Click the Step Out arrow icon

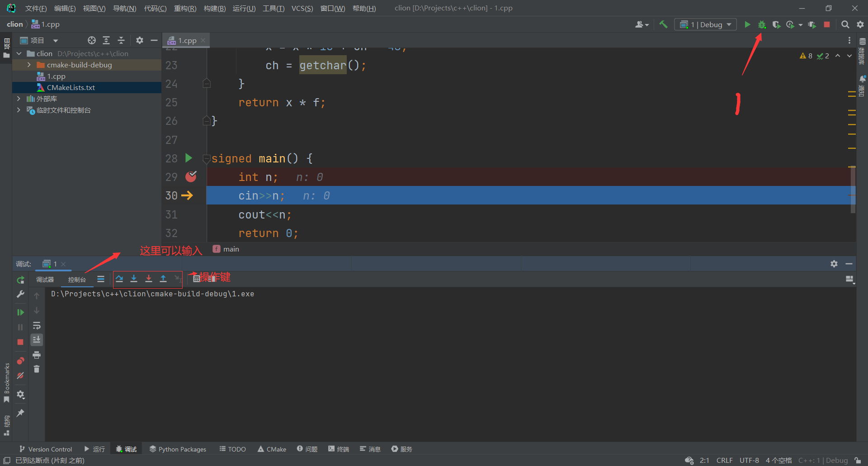[163, 279]
